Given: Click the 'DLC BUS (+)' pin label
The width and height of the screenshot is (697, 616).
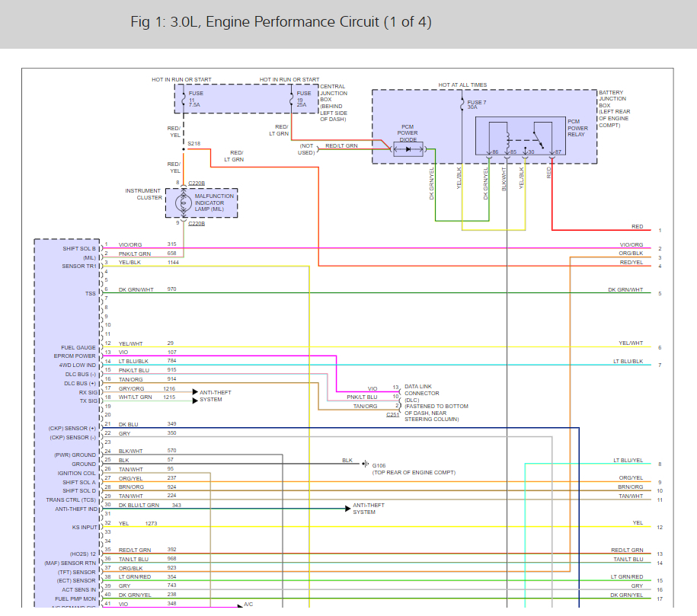Looking at the screenshot, I should click(80, 384).
